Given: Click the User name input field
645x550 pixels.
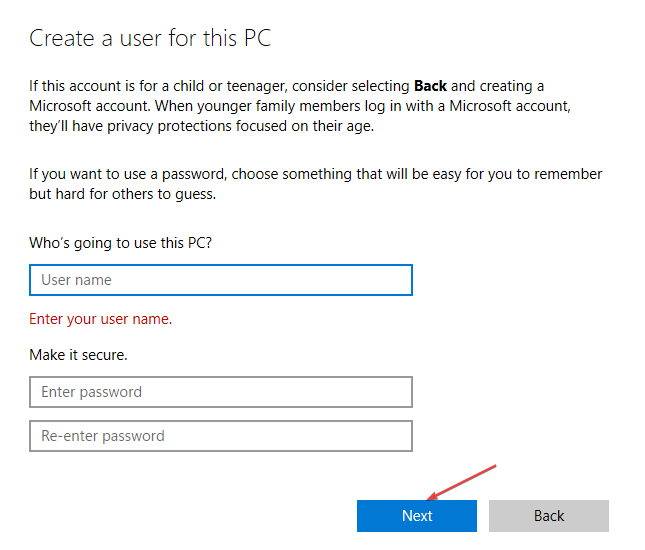Looking at the screenshot, I should coord(220,280).
